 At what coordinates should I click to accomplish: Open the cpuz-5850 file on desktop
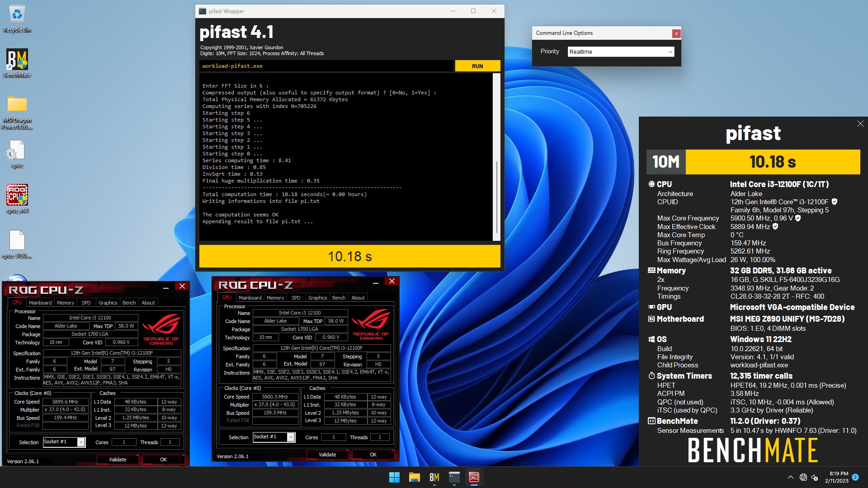click(17, 244)
